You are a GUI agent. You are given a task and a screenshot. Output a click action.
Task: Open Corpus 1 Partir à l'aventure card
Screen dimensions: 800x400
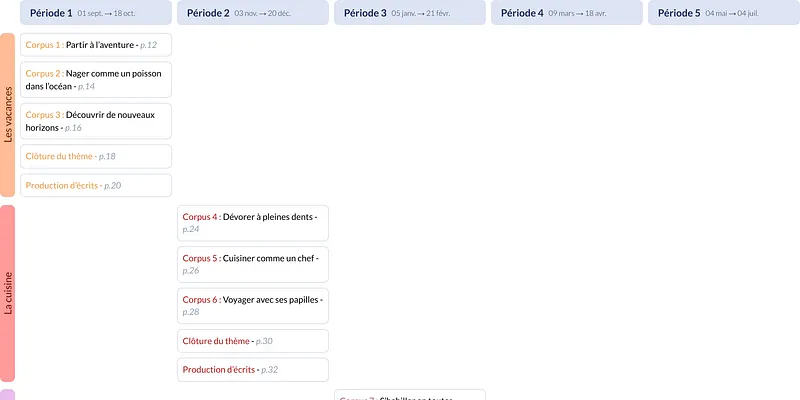[96, 45]
